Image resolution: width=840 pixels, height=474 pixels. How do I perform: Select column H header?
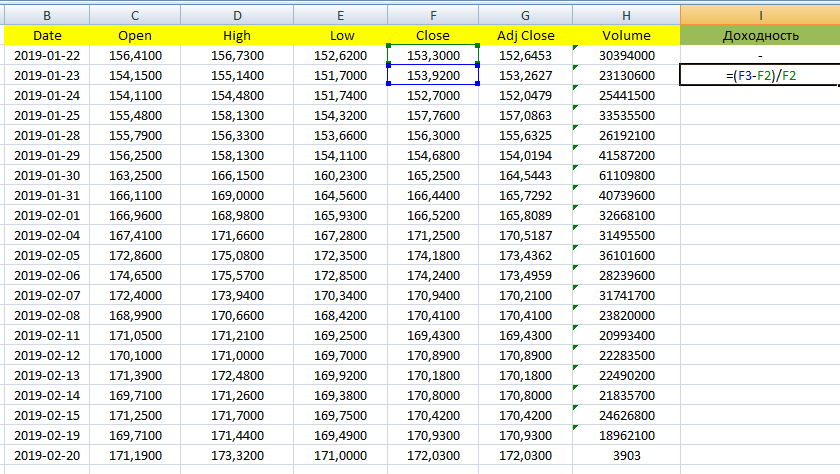click(626, 16)
